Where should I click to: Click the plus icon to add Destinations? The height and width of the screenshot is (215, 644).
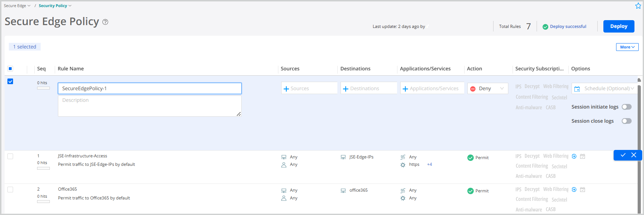[x=345, y=89]
